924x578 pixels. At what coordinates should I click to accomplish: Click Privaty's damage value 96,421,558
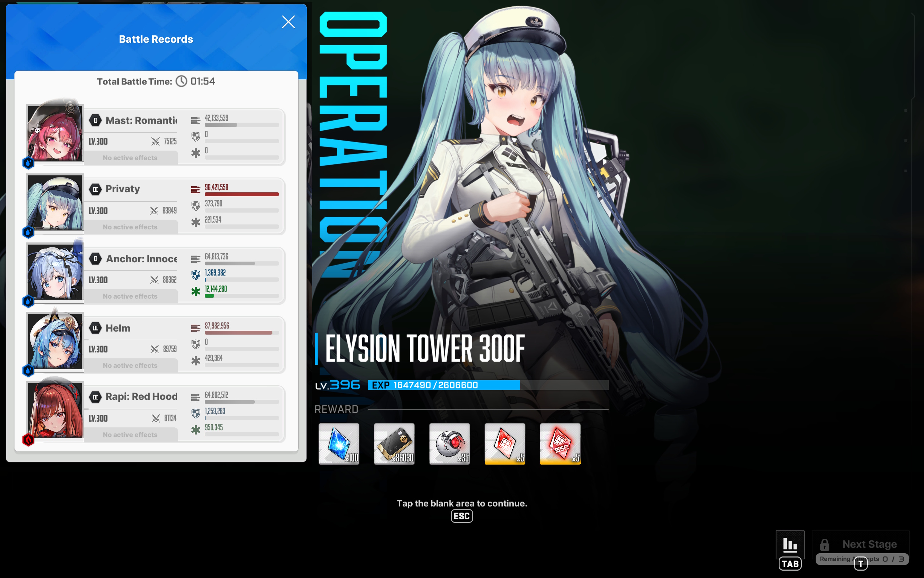tap(217, 187)
